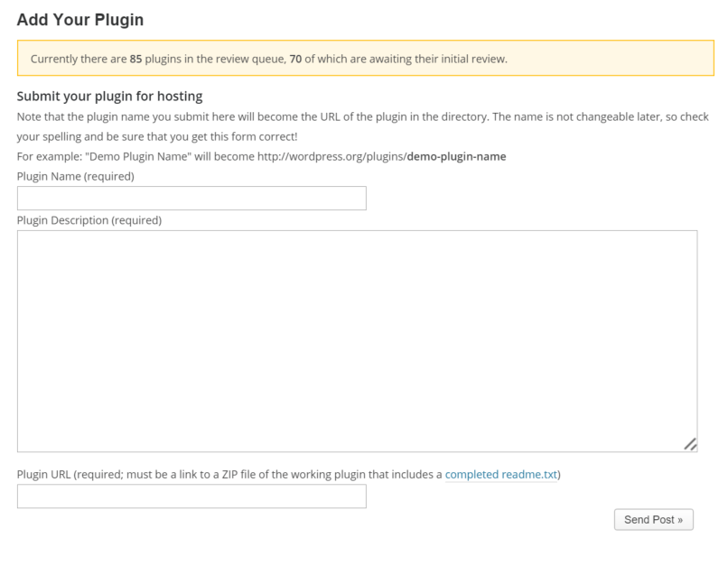Click the Plugin URL input field

tap(191, 496)
